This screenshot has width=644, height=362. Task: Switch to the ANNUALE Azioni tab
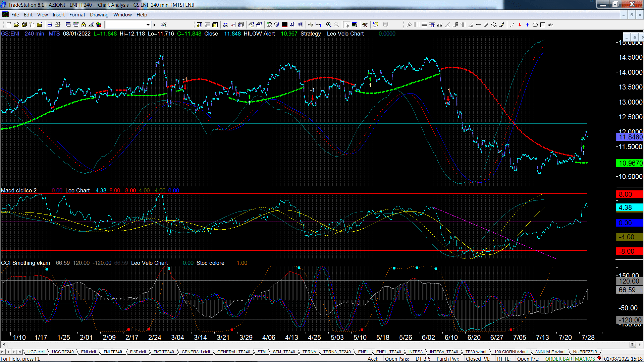point(550,352)
